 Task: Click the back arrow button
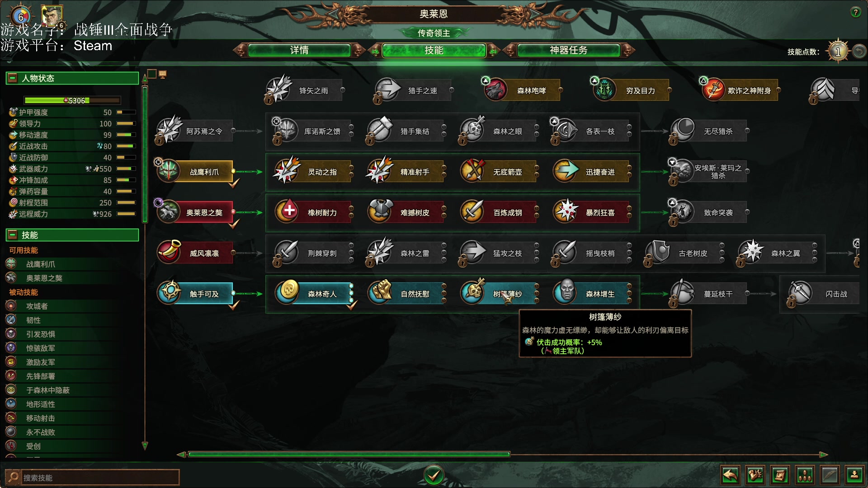(x=730, y=475)
